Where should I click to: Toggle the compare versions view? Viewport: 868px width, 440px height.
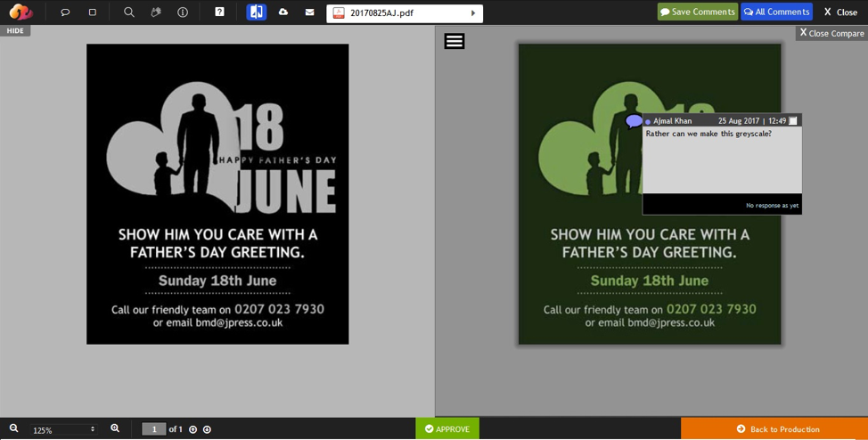coord(257,12)
